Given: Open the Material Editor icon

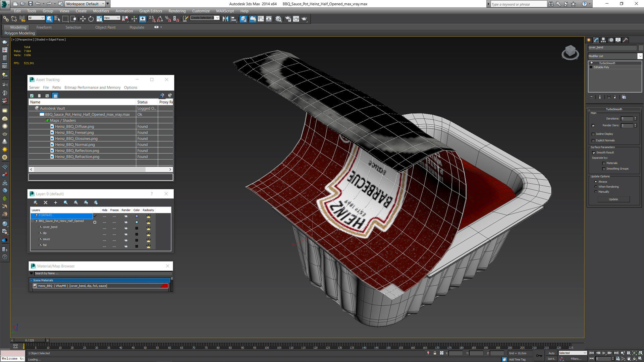Looking at the screenshot, I should pyautogui.click(x=278, y=19).
